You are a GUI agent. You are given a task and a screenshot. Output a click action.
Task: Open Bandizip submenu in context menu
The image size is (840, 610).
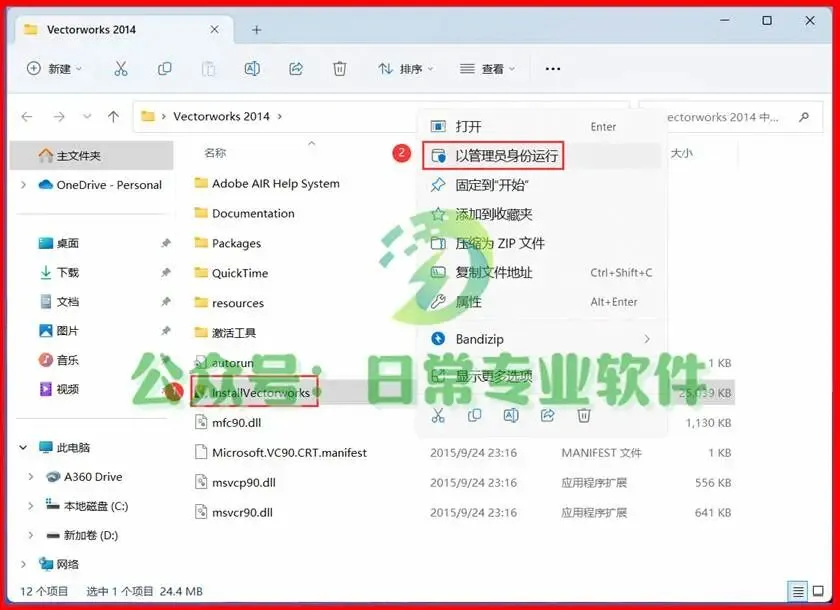542,339
